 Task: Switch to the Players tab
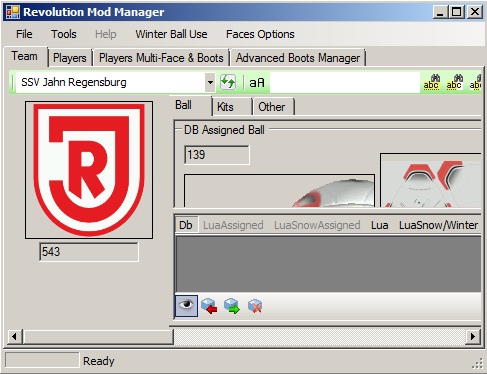tap(70, 58)
